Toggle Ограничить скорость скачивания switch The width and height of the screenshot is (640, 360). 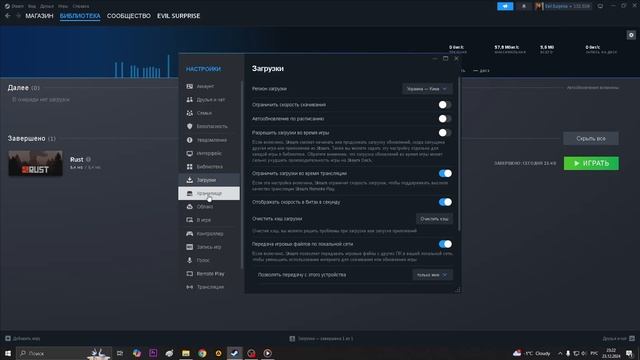pos(444,105)
